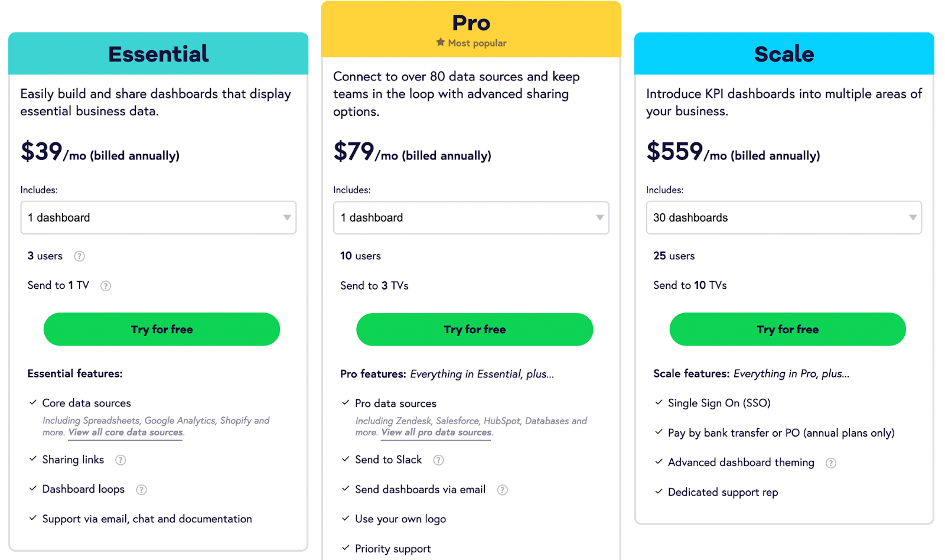
Task: Click Send to Slack help icon
Action: (x=438, y=460)
